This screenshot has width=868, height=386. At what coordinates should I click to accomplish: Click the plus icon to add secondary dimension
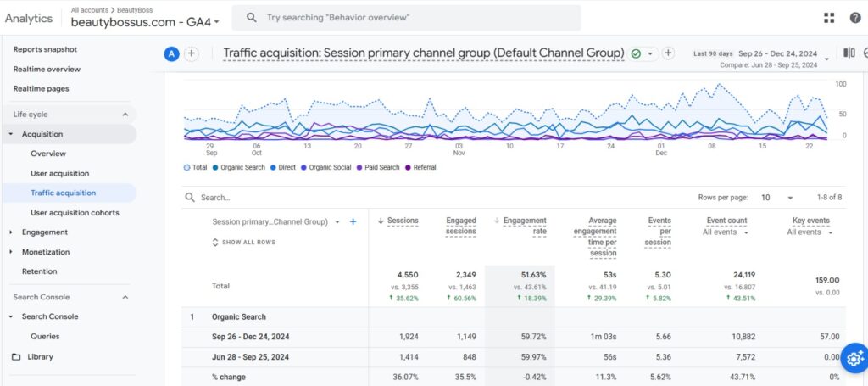pos(353,221)
